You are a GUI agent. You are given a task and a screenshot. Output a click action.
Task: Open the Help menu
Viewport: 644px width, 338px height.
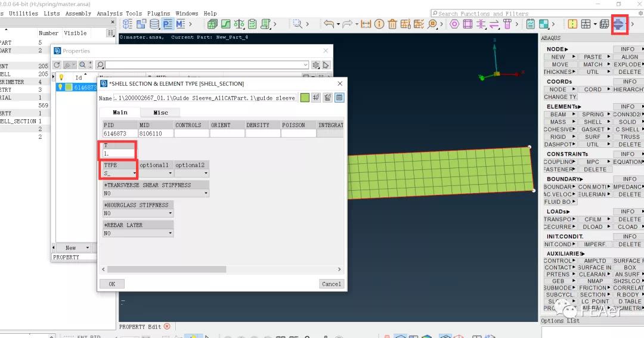pos(210,14)
